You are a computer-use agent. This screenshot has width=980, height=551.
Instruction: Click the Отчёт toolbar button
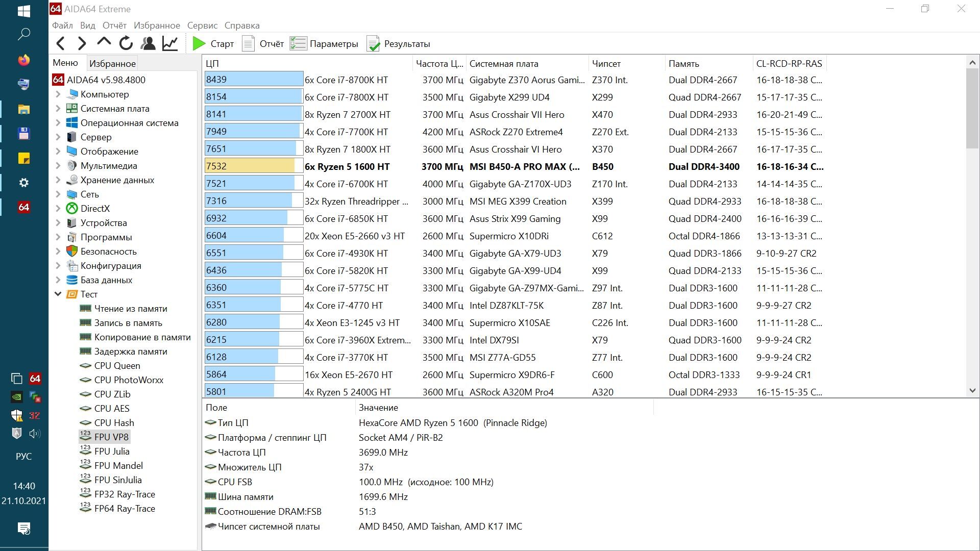coord(263,44)
